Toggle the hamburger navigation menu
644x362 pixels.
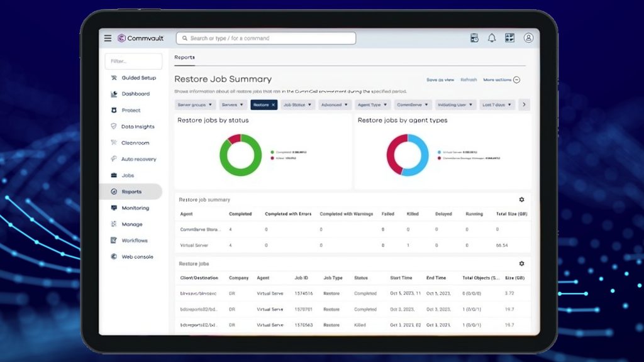pyautogui.click(x=108, y=38)
